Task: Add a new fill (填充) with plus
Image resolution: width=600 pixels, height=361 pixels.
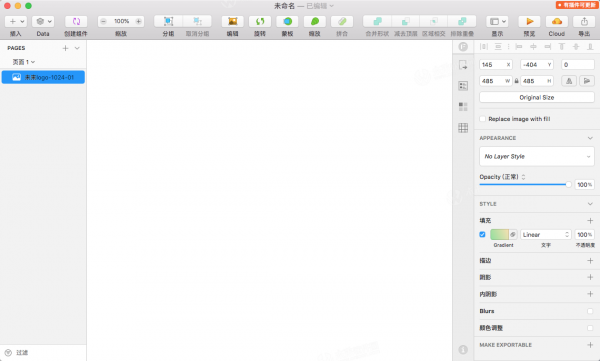Action: pyautogui.click(x=590, y=221)
